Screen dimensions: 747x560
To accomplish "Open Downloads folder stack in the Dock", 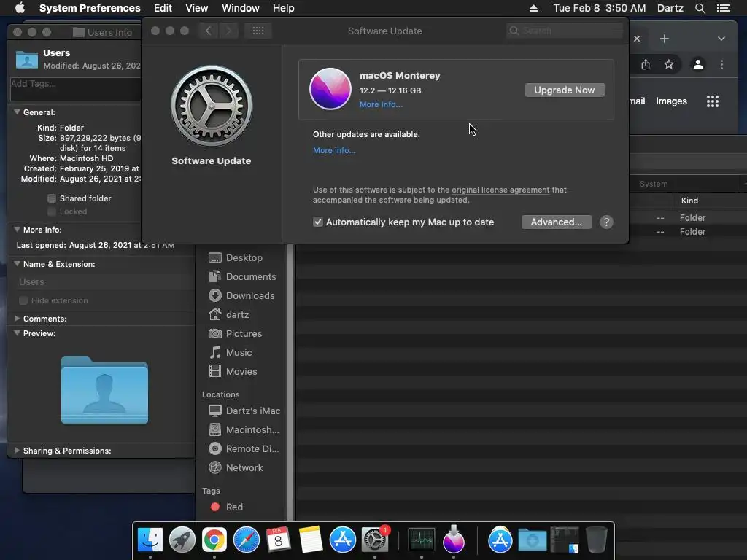I will tap(532, 540).
